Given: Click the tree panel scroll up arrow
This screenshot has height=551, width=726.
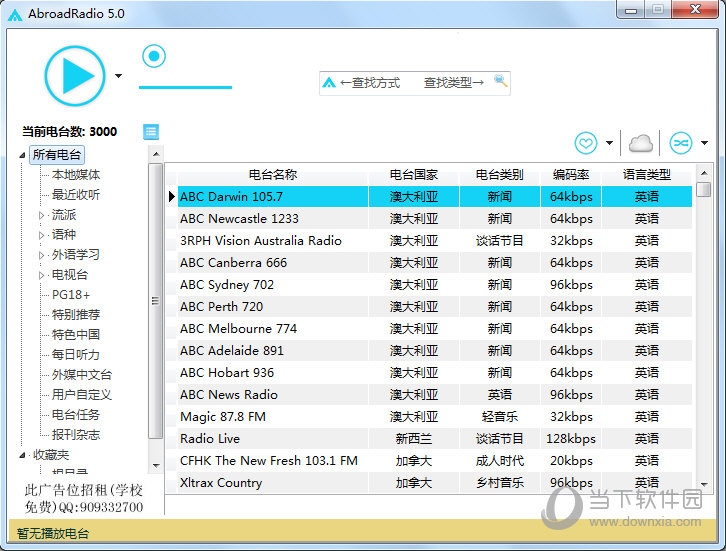Looking at the screenshot, I should coord(156,154).
